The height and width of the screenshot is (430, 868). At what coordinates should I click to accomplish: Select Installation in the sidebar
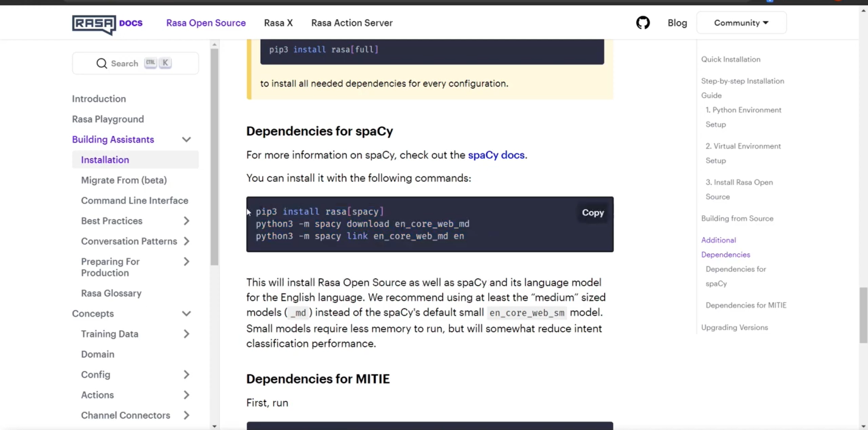[x=135, y=160]
